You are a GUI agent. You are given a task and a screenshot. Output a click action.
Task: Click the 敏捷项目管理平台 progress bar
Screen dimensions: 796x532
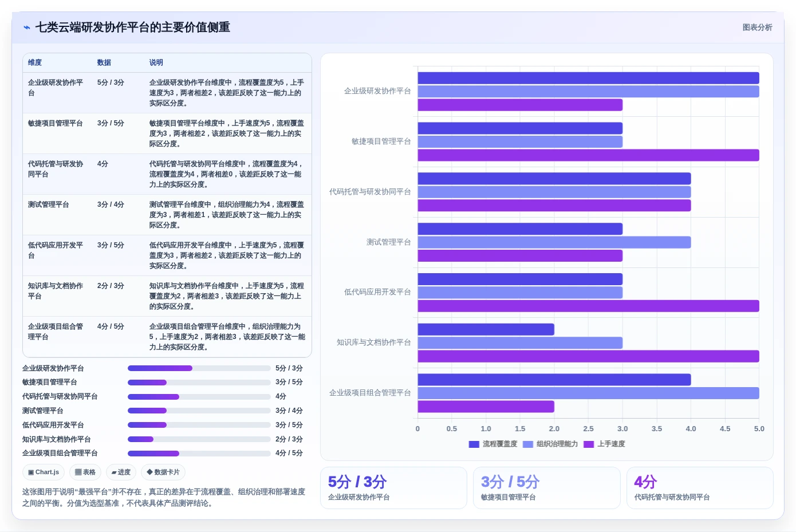point(199,383)
